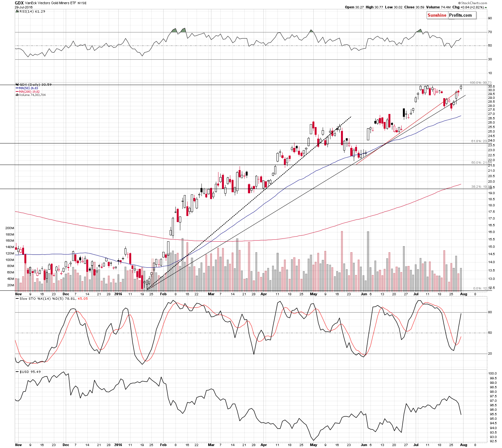Click the 20M volume axis label
The image size is (502, 448).
pyautogui.click(x=11, y=285)
